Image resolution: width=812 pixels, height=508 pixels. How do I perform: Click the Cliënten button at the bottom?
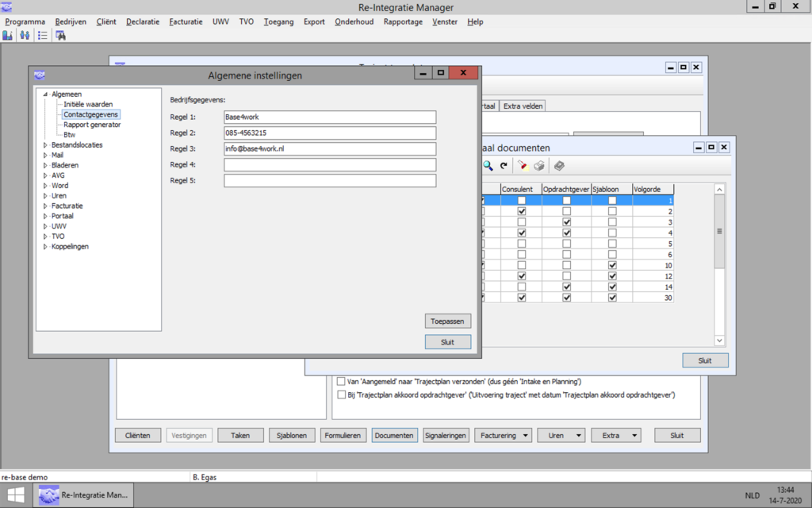[x=138, y=436]
